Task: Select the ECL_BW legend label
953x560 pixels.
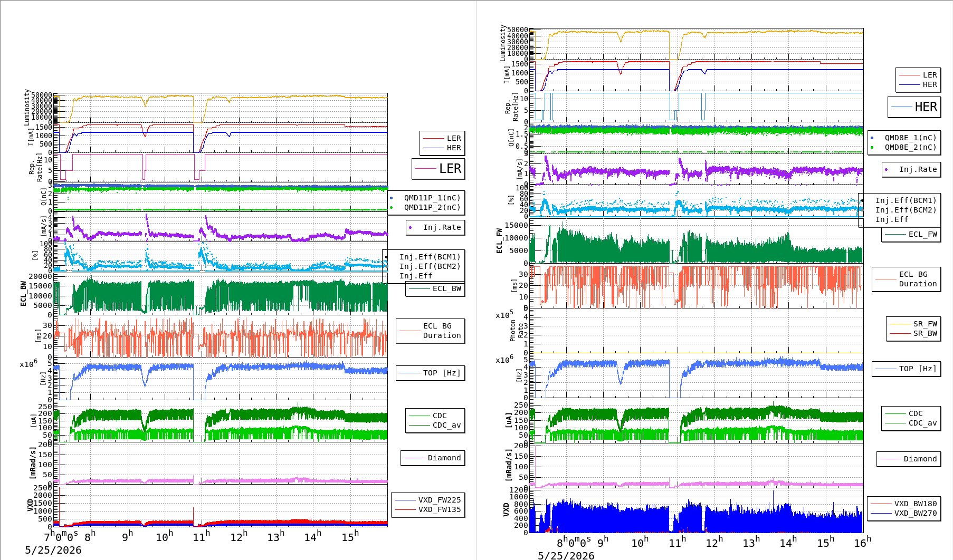Action: click(446, 288)
